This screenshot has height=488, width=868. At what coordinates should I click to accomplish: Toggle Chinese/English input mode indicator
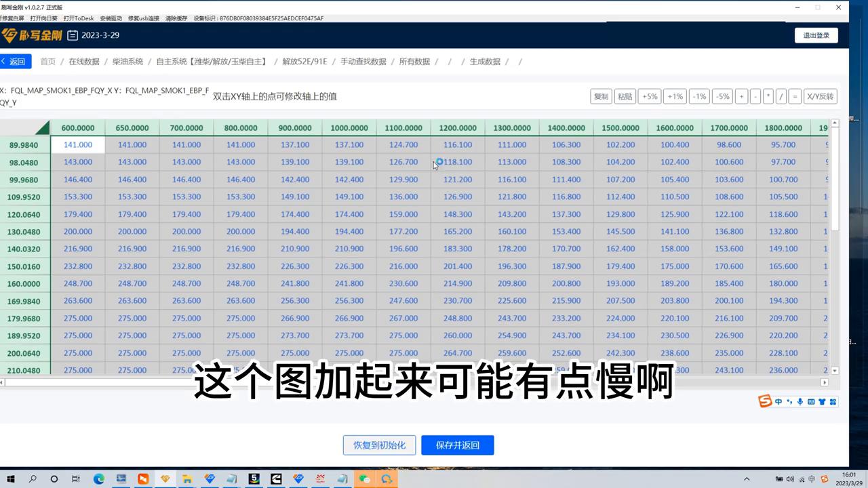point(777,401)
